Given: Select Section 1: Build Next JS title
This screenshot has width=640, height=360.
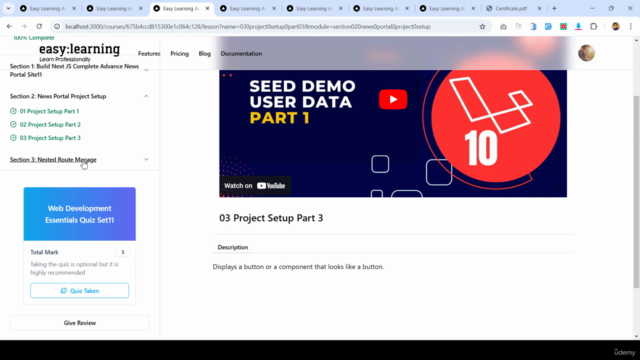Looking at the screenshot, I should coord(74,70).
